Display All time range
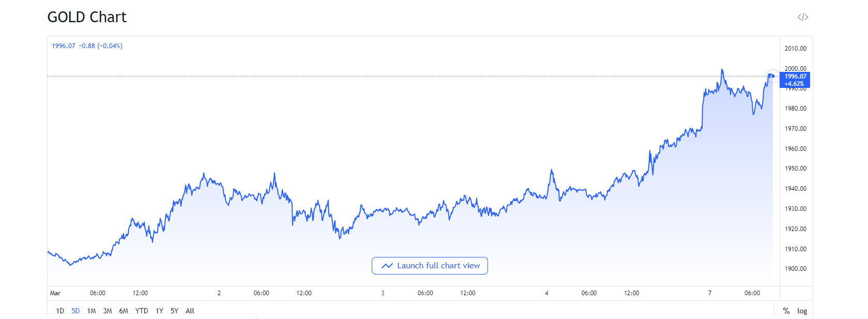Screen dimensions: 868x319 coord(190,311)
